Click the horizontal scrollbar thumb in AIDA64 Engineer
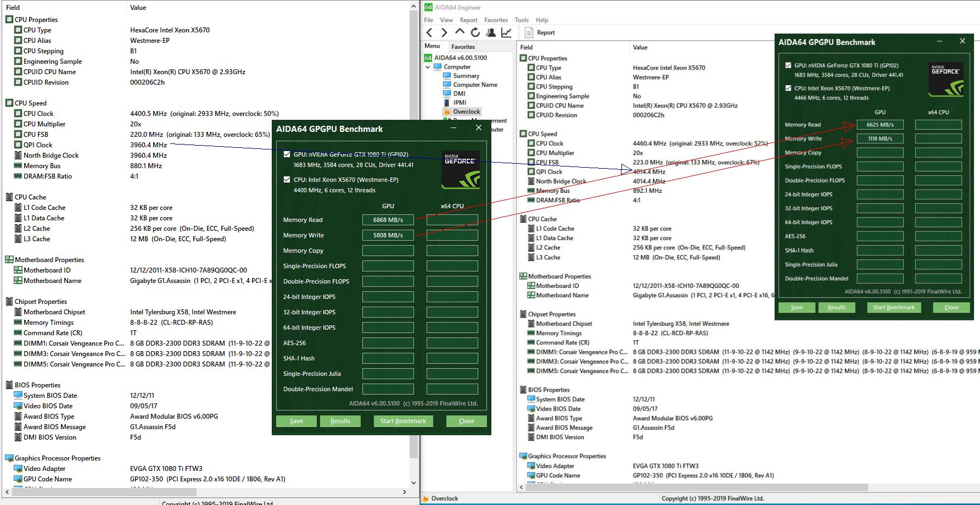 [697, 487]
